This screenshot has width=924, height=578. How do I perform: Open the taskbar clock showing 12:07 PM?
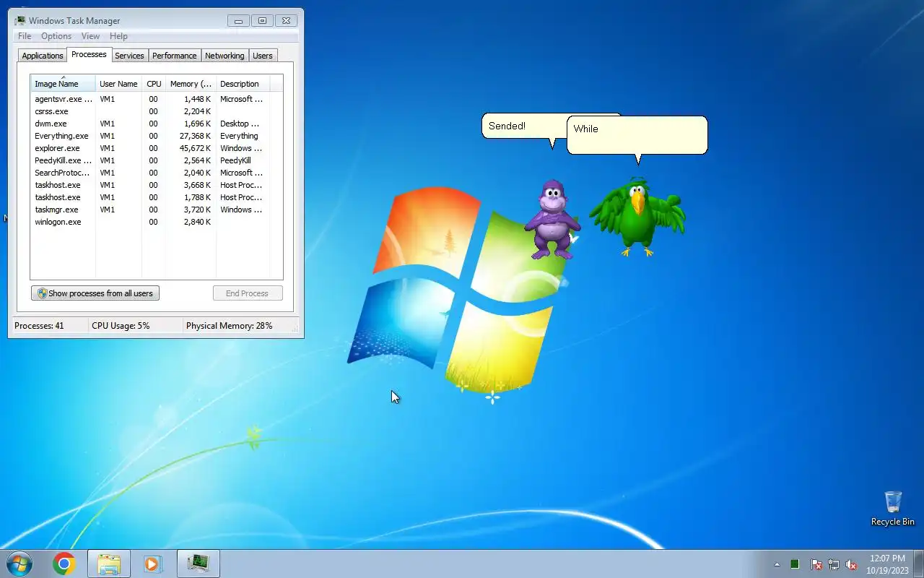887,564
